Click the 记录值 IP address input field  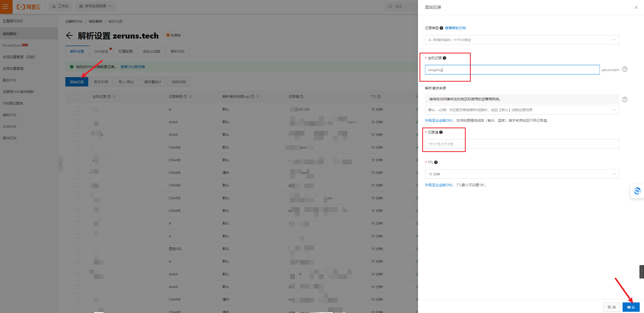[522, 144]
